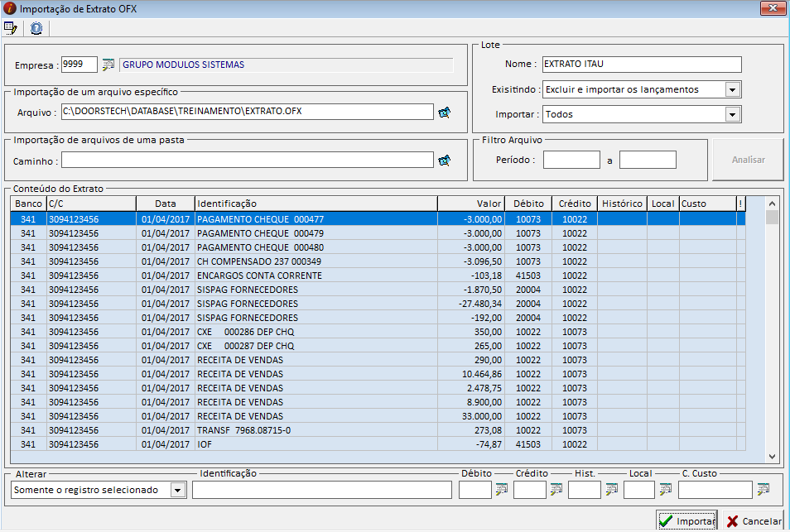Click the C/C column header
The height and width of the screenshot is (532, 790).
coord(91,204)
